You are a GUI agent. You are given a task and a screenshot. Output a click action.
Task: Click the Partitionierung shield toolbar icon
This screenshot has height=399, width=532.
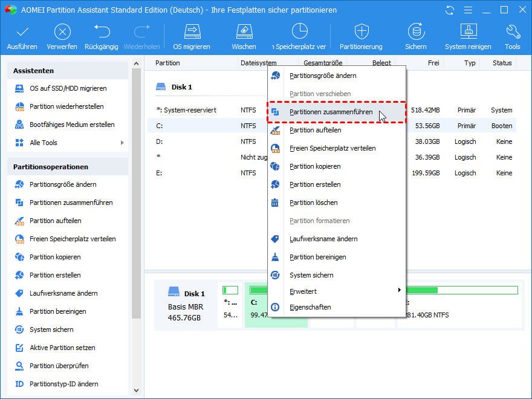[x=362, y=32]
